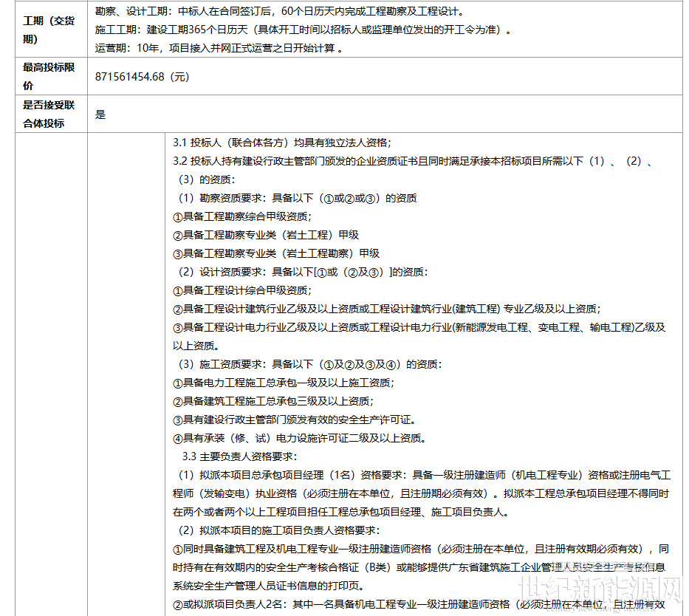Click clause 3.1 on independent legal person status
This screenshot has width=689, height=616.
pyautogui.click(x=282, y=143)
